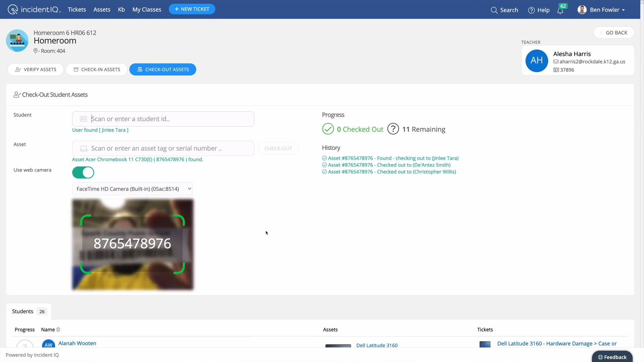Click Ben Fowler's profile avatar
The image size is (644, 362).
[583, 10]
